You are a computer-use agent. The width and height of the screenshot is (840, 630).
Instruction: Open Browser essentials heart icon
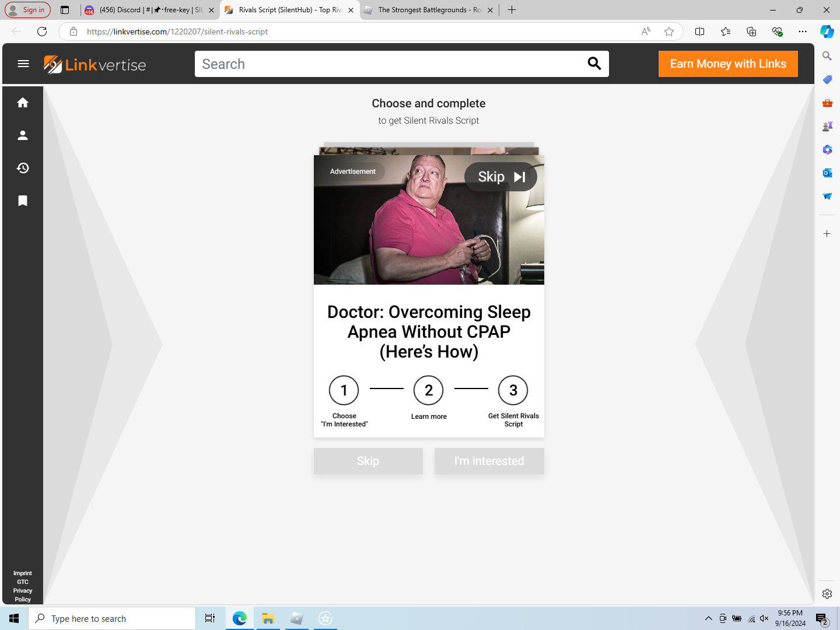tap(777, 32)
